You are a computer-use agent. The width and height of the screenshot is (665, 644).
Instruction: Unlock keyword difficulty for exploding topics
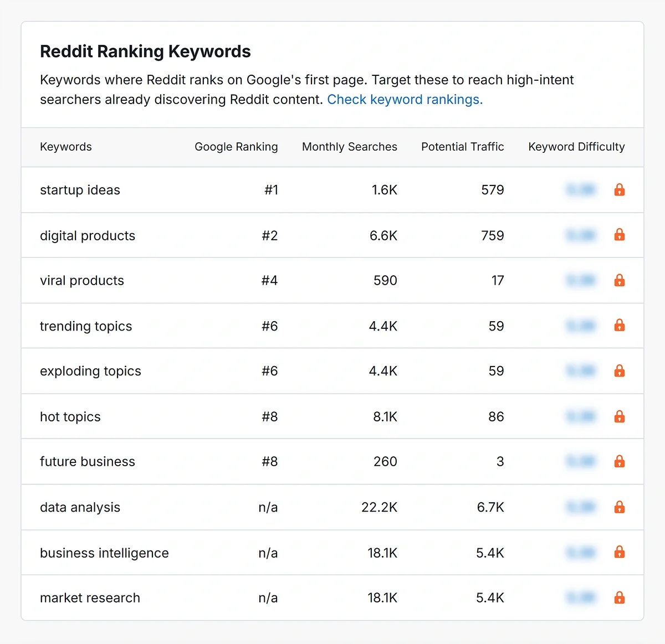coord(619,371)
